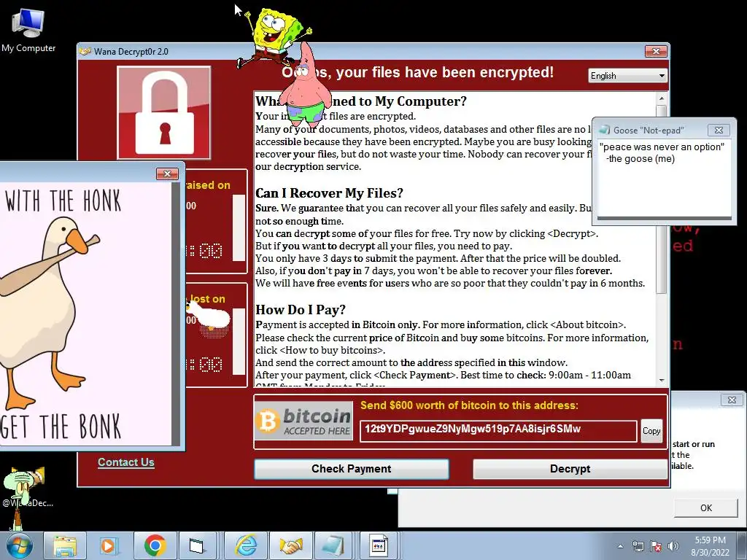Click the "How Do I Pay?" heading
Viewport: 747px width, 560px height.
pos(301,309)
